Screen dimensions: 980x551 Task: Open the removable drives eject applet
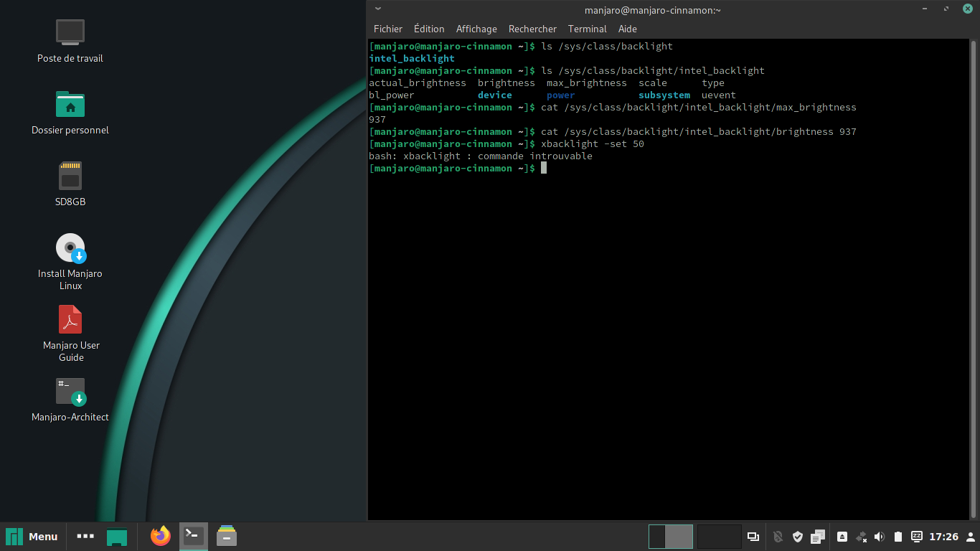click(x=842, y=537)
